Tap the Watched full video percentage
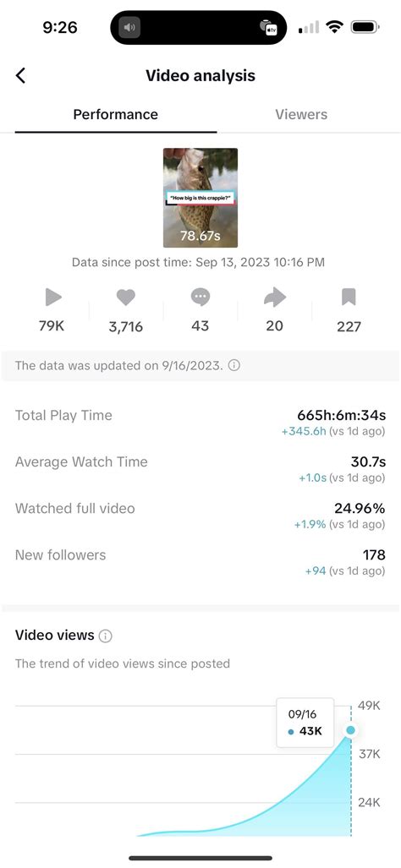 point(360,508)
